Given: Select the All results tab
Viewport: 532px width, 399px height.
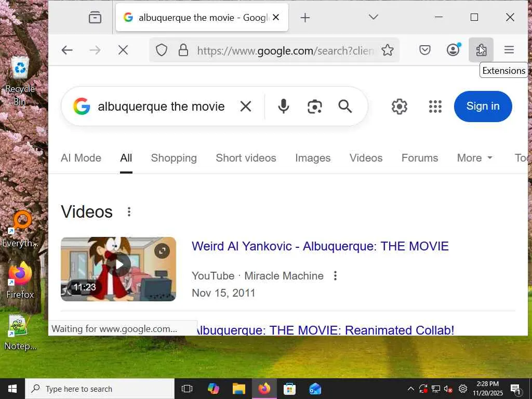Looking at the screenshot, I should [x=126, y=158].
